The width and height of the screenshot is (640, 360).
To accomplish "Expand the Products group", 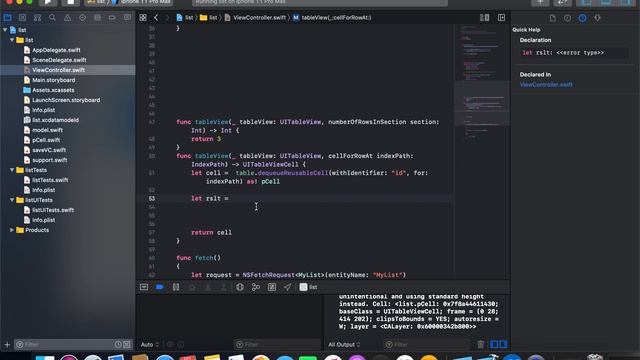I will point(12,230).
